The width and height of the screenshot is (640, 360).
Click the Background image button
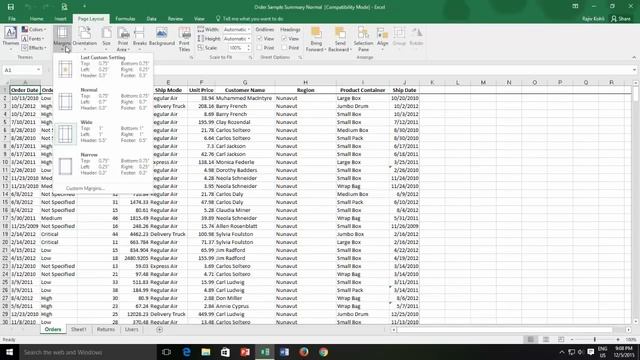pos(162,37)
